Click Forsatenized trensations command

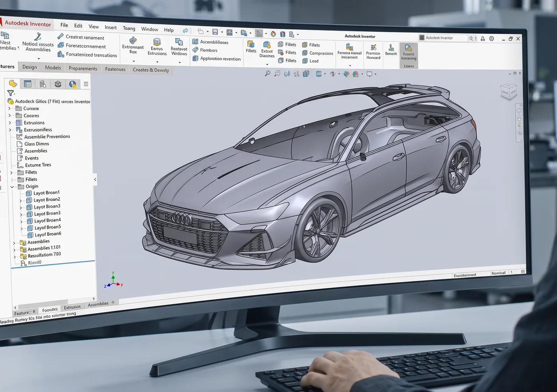tap(87, 55)
